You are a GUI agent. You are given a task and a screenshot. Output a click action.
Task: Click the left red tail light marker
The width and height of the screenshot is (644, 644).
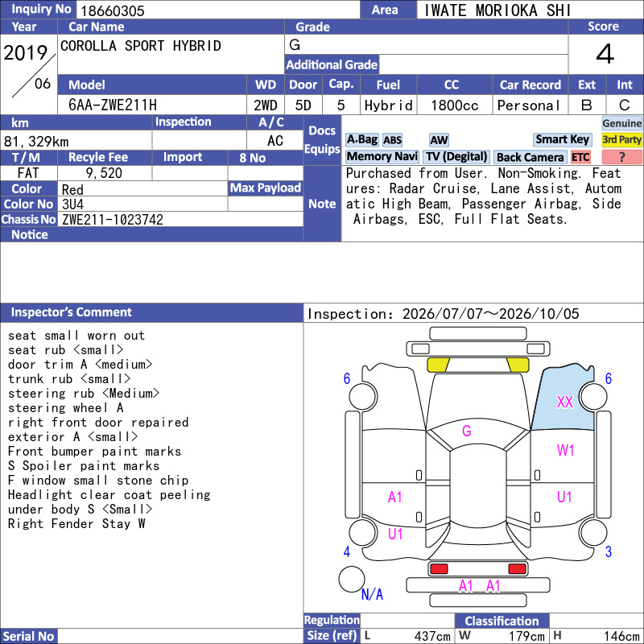click(x=439, y=569)
